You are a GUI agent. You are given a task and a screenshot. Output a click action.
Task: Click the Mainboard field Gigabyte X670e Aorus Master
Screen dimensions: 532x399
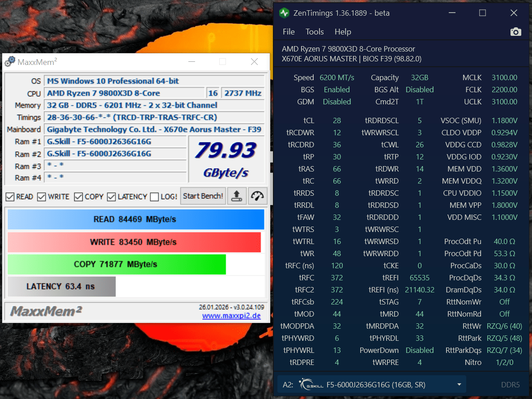[x=154, y=129]
